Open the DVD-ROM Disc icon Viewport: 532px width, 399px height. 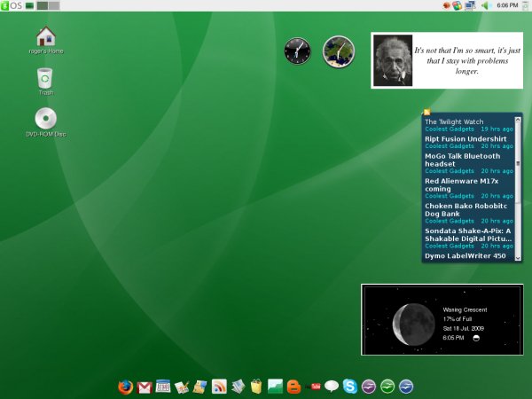pos(46,121)
